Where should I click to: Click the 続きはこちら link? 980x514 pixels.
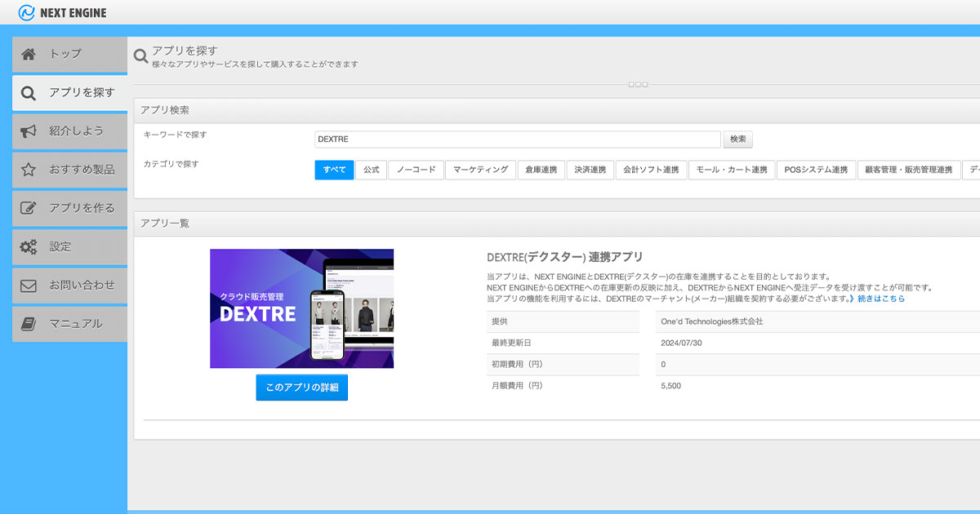pos(880,299)
